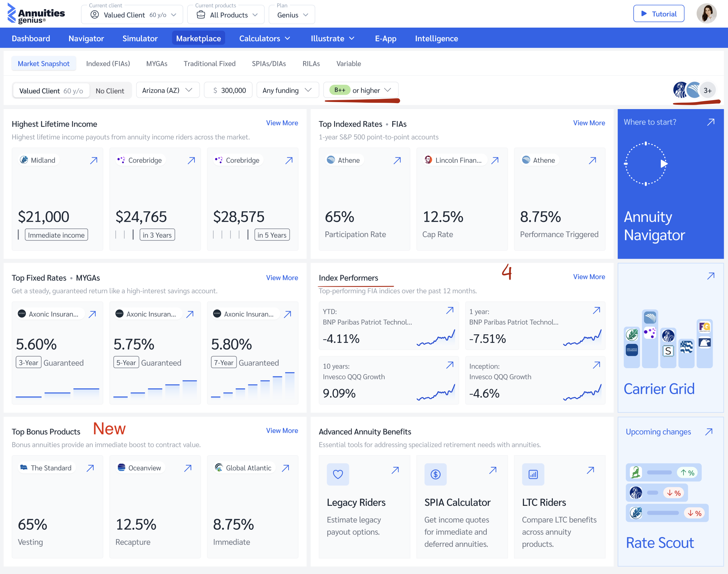View More for Index Performers
728x574 pixels.
tap(589, 277)
